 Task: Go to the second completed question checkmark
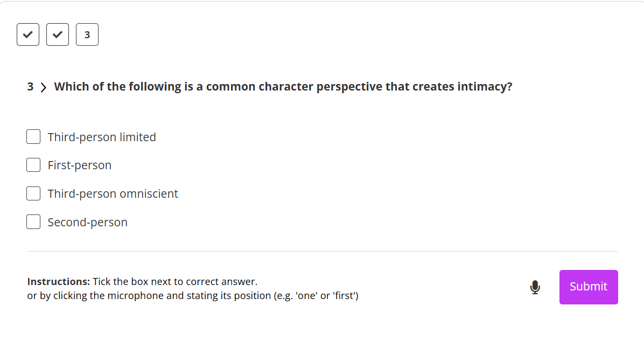pos(58,34)
